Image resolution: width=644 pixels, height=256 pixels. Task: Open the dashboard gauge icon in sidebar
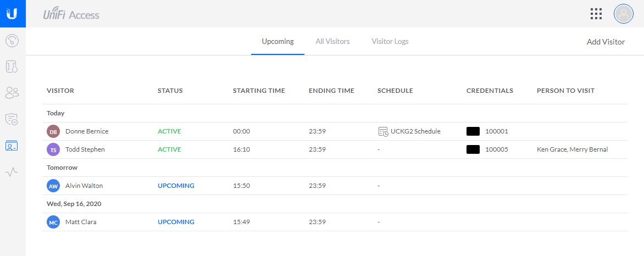click(x=12, y=40)
